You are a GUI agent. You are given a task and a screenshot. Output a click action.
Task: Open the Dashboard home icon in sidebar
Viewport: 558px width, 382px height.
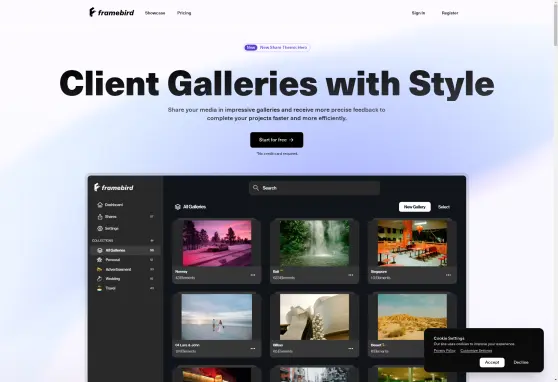100,205
